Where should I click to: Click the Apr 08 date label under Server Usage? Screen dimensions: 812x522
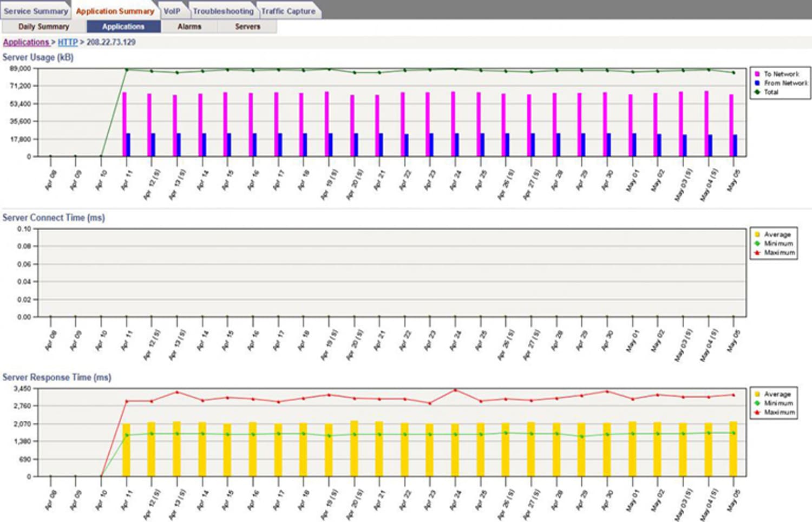[50, 180]
